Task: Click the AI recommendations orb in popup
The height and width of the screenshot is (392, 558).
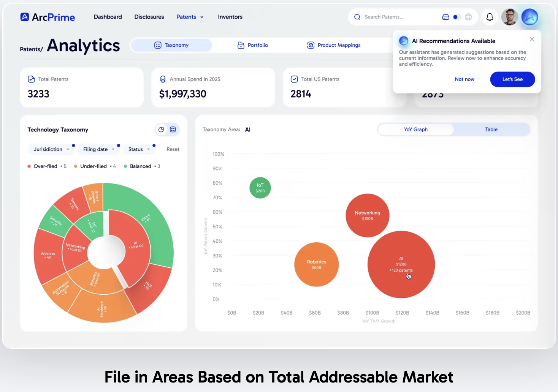Action: coord(404,41)
